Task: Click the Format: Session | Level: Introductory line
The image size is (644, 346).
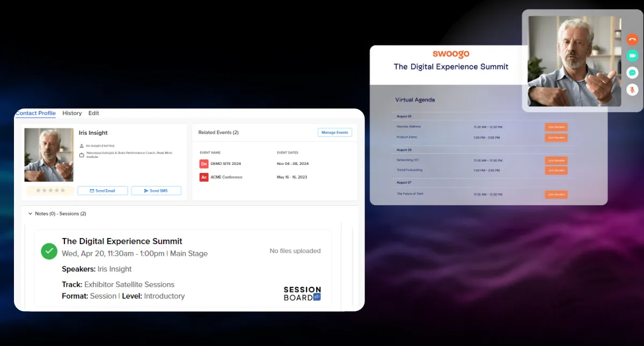Action: coord(123,296)
